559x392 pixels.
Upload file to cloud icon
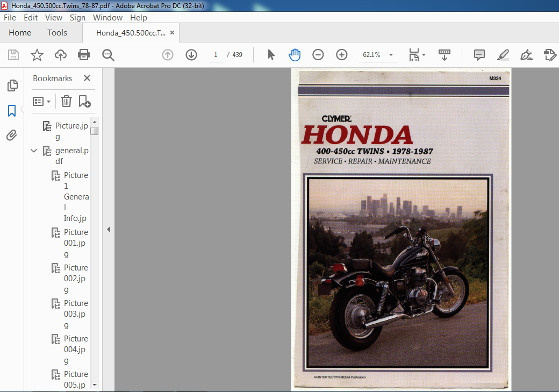[x=61, y=55]
